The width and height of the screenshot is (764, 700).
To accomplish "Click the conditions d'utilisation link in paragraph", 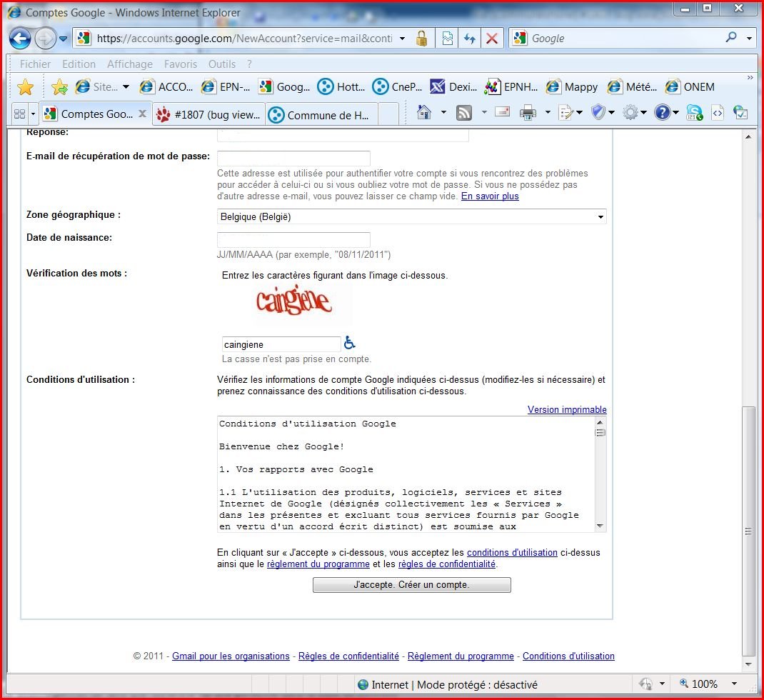I will click(x=512, y=552).
